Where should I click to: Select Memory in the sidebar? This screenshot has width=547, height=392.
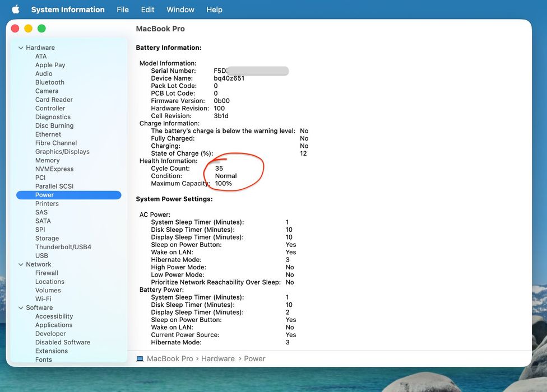tap(48, 160)
